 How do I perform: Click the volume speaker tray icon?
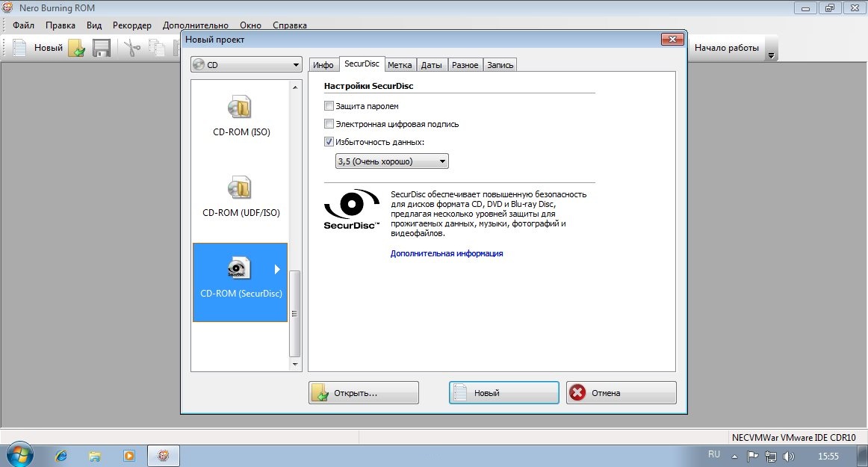pos(789,457)
